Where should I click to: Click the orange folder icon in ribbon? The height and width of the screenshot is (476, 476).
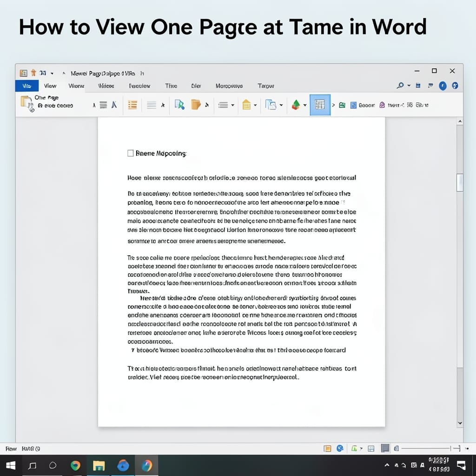(x=196, y=105)
